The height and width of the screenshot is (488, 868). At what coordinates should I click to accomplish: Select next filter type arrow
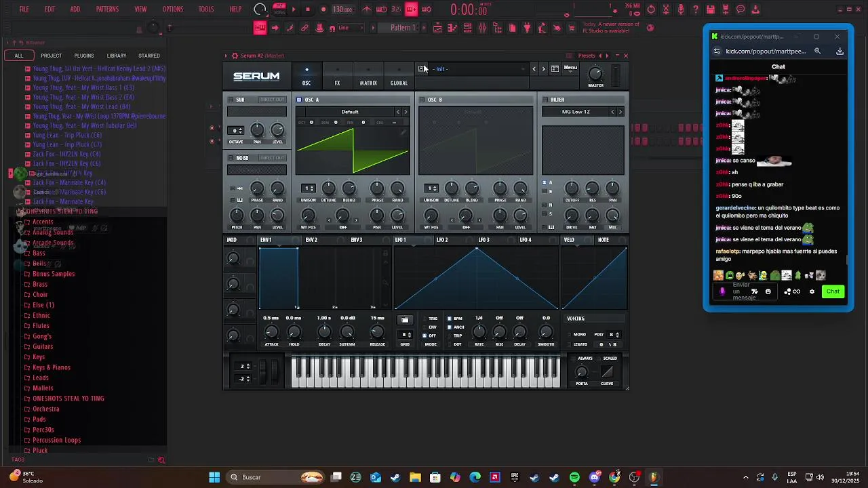[620, 112]
